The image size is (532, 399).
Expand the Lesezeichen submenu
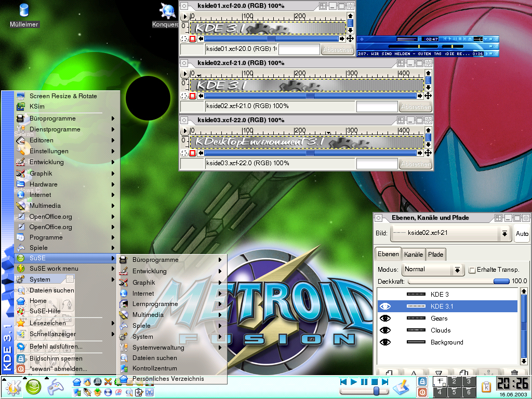(x=64, y=323)
